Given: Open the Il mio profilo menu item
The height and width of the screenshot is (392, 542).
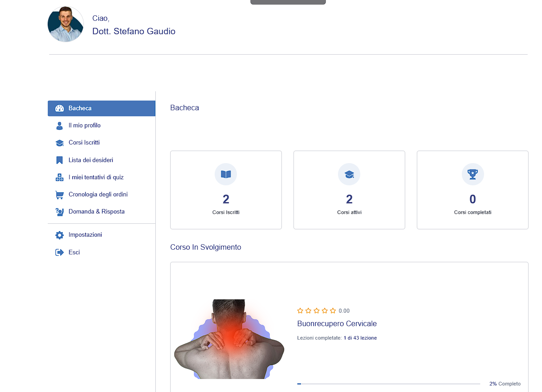Looking at the screenshot, I should [84, 126].
